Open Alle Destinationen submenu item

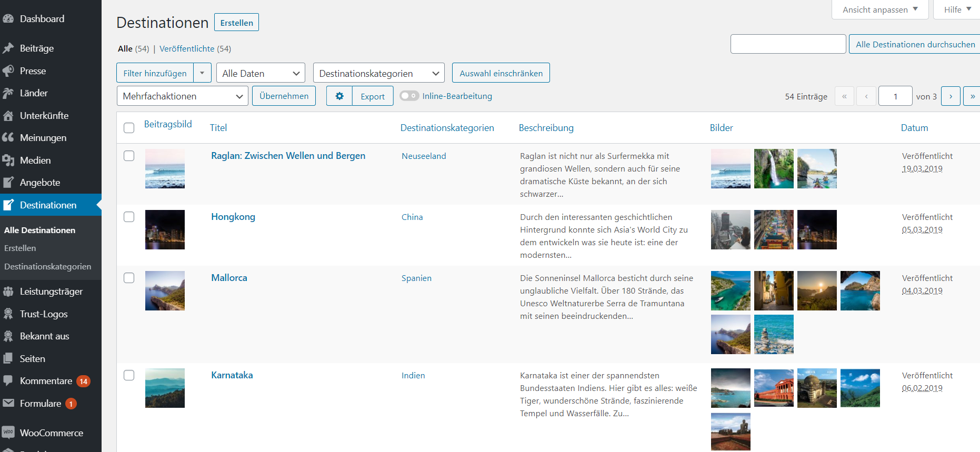(x=40, y=230)
